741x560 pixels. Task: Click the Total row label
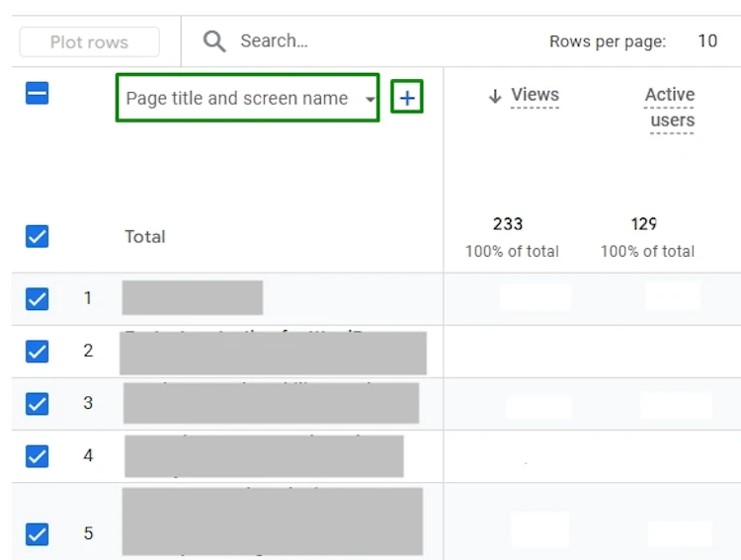click(145, 236)
